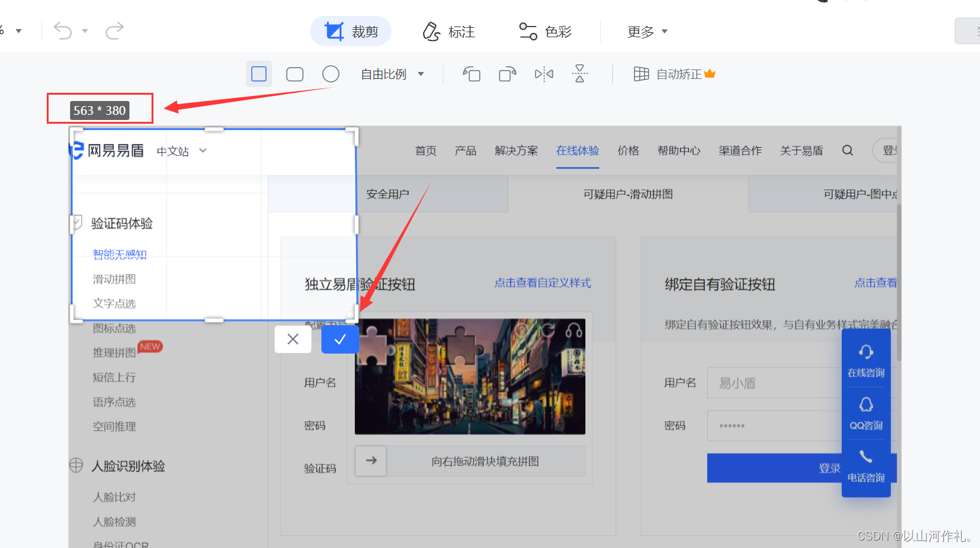
Task: Click the 首页 nav item in the webpage
Action: [x=426, y=151]
